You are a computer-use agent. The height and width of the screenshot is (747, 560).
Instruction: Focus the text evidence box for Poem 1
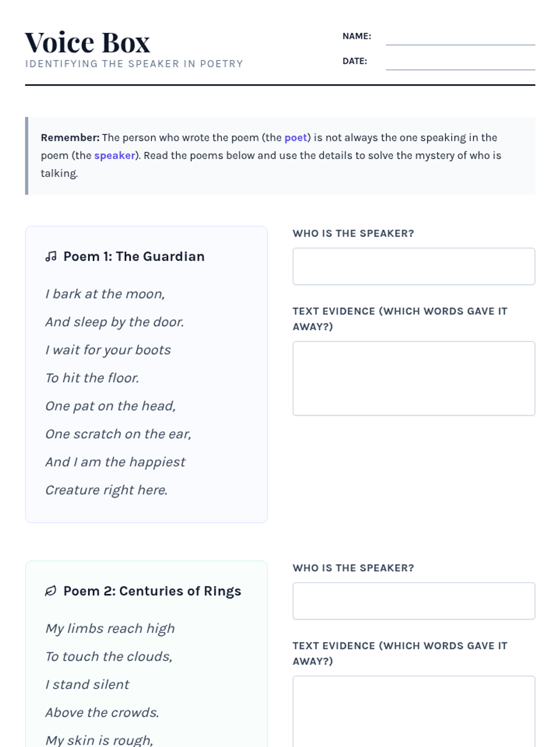tap(413, 378)
